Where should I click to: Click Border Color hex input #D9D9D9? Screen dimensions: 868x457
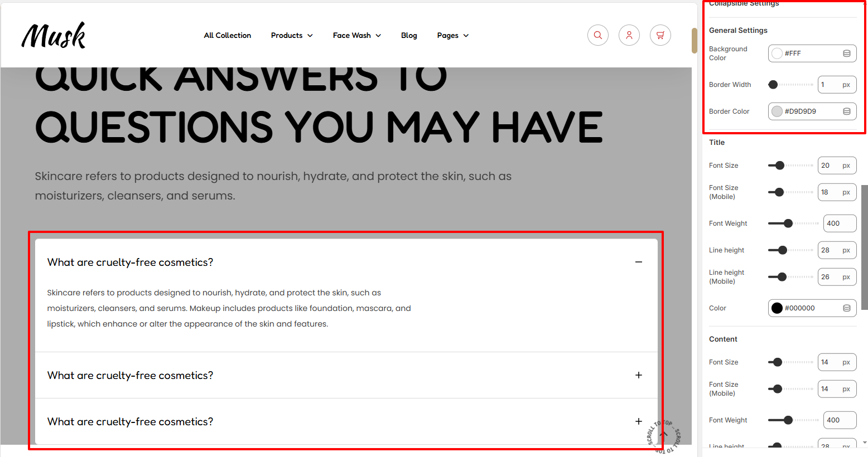[x=812, y=111]
